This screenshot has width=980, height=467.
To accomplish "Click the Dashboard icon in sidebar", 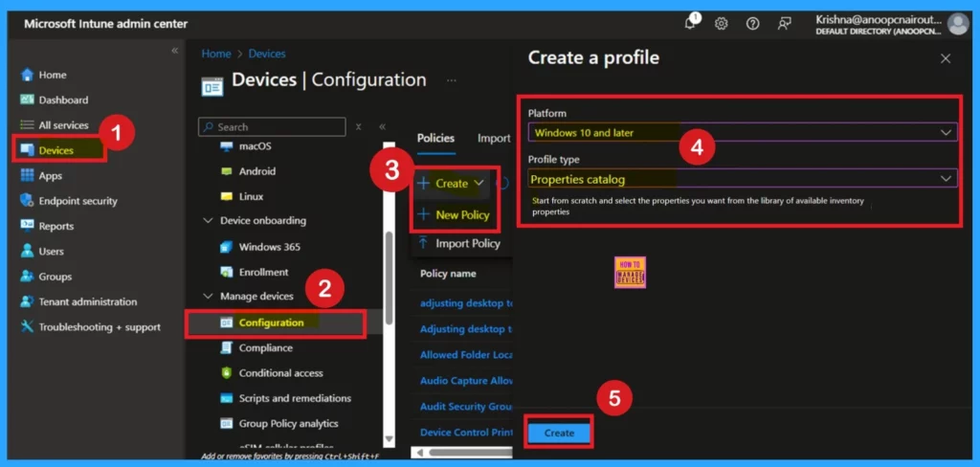I will point(27,100).
